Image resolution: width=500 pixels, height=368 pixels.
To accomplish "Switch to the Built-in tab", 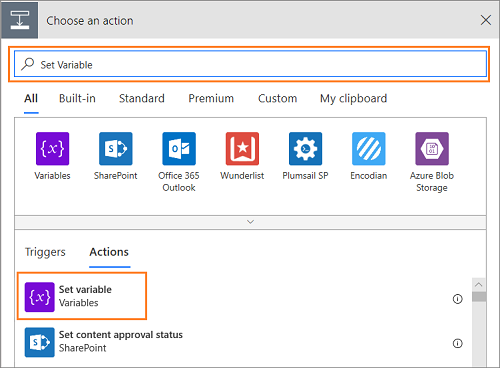I will (x=77, y=99).
